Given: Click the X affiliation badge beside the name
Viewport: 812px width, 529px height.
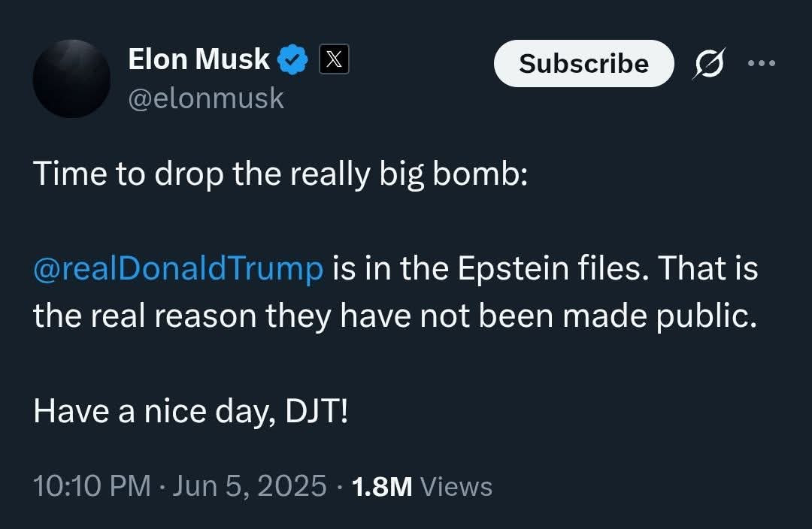Looking at the screenshot, I should [334, 60].
